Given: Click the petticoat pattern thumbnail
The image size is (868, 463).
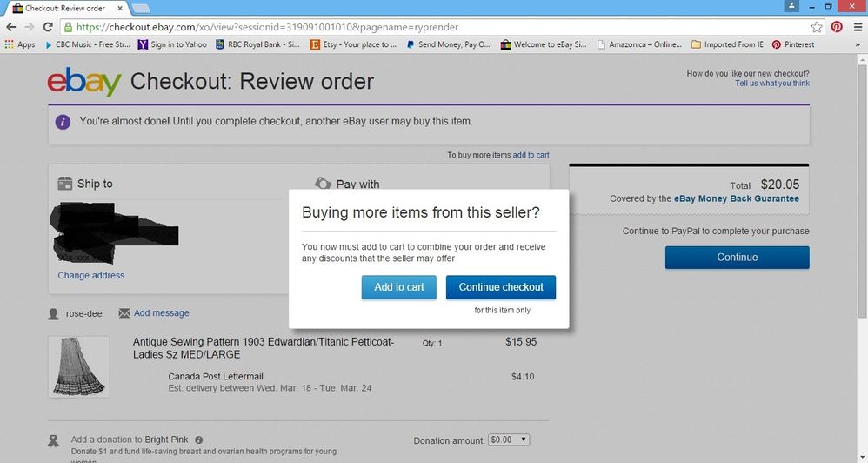Looking at the screenshot, I should coord(78,366).
